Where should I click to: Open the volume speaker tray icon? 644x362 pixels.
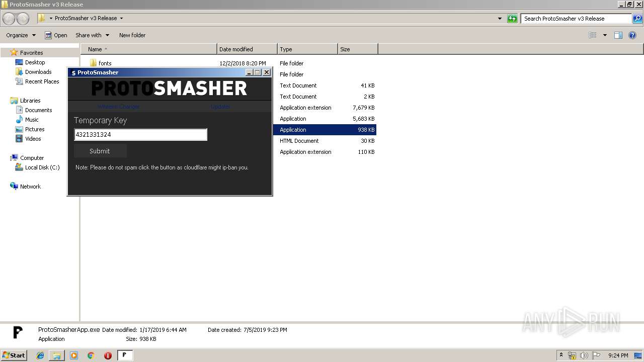[584, 355]
